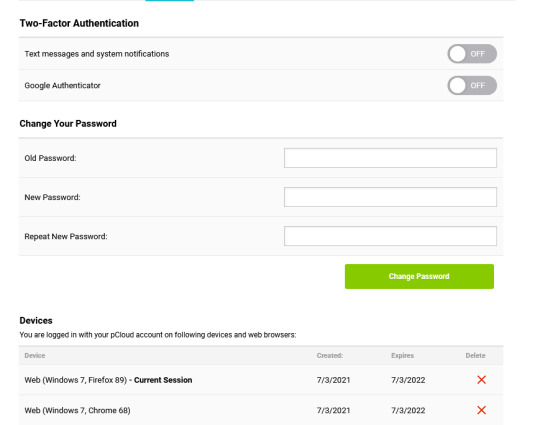Click the Created column header
This screenshot has height=425, width=540.
coord(330,355)
